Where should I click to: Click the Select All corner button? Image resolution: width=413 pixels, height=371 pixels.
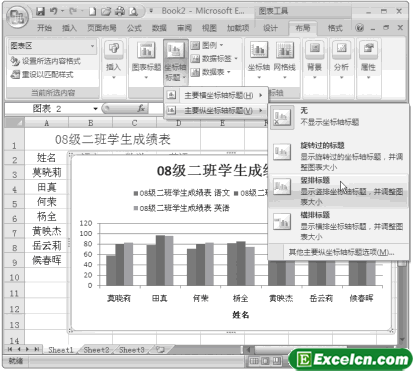[x=14, y=123]
